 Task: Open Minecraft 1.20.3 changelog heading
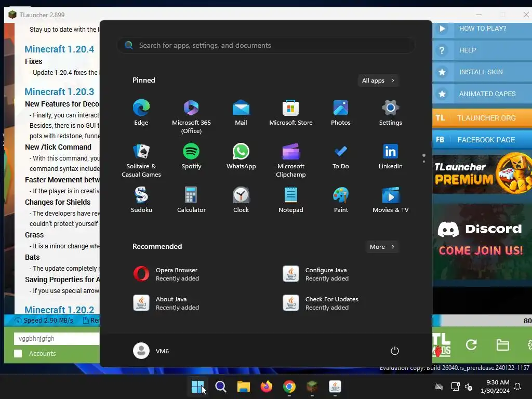59,92
